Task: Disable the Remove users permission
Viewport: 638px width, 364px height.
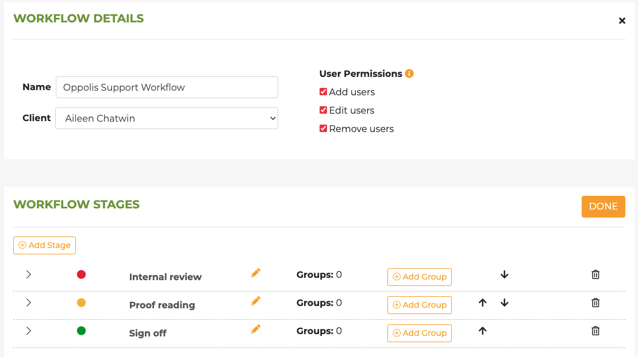Action: pos(324,129)
